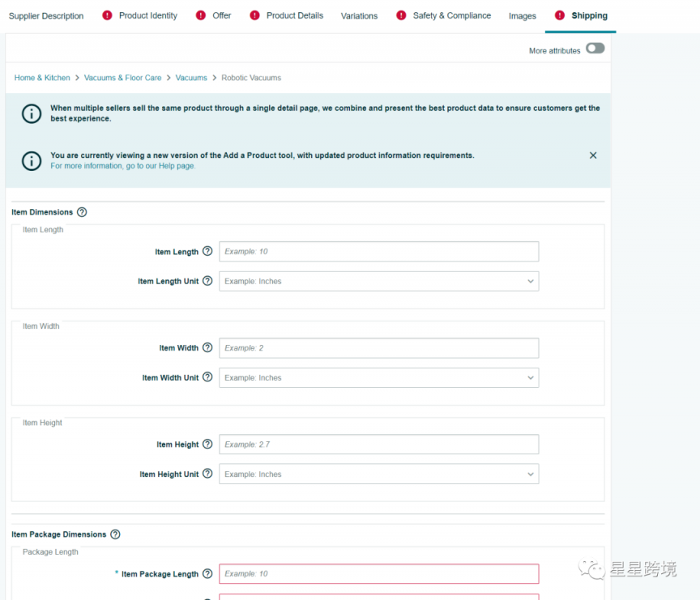Focus the Item Package Length input field
The image size is (700, 600).
[378, 573]
